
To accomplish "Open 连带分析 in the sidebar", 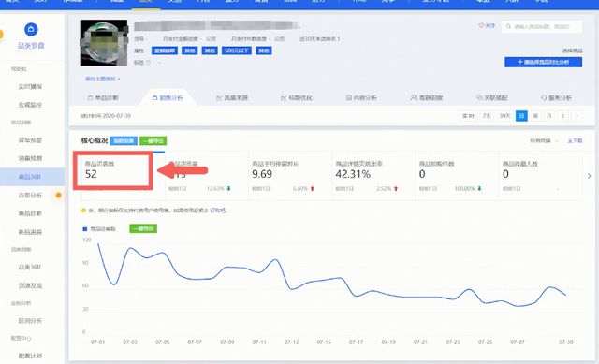I will [30, 196].
